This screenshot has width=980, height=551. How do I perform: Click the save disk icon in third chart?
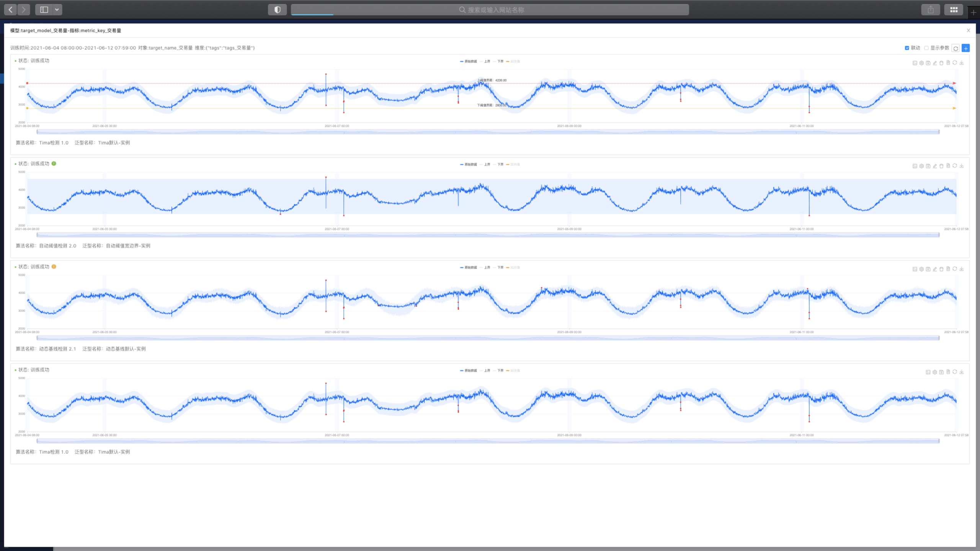(928, 269)
